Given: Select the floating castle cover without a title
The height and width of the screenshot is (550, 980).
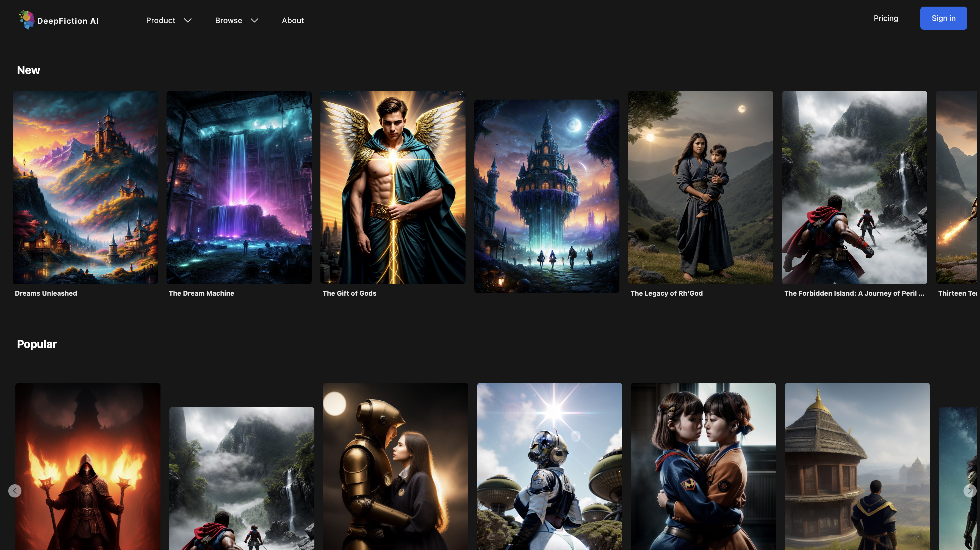Looking at the screenshot, I should pos(546,196).
